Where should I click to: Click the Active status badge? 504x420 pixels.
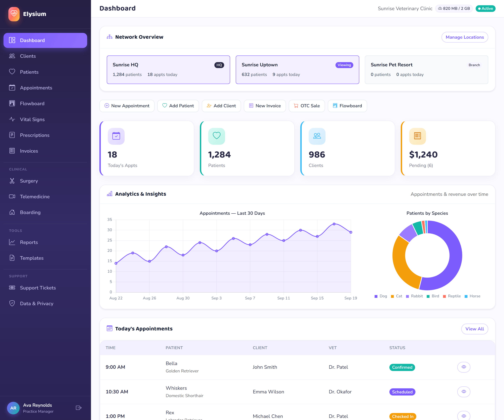485,8
